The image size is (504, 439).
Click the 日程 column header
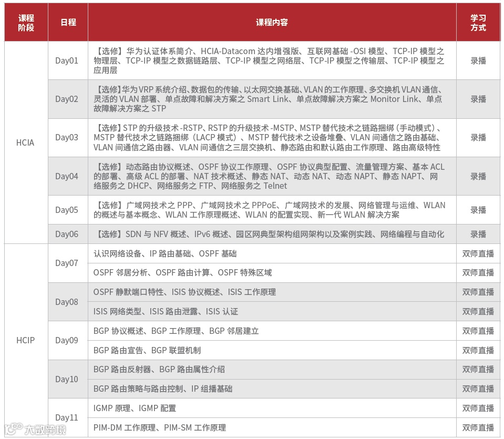68,22
